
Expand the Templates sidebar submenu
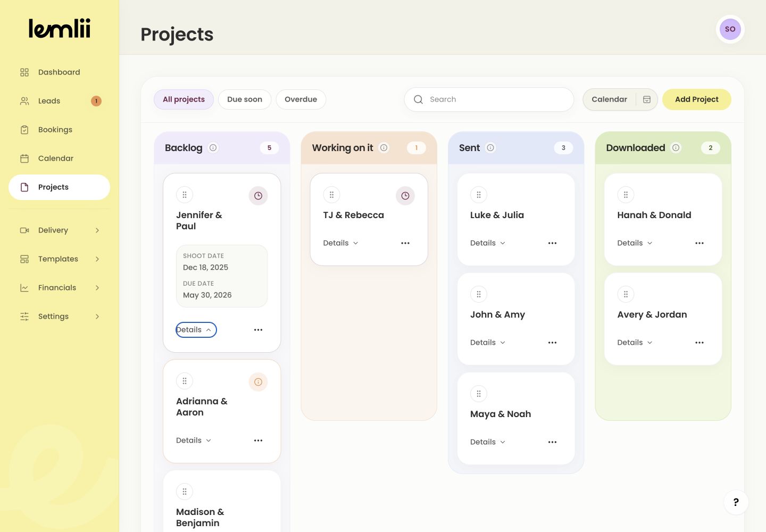point(60,259)
